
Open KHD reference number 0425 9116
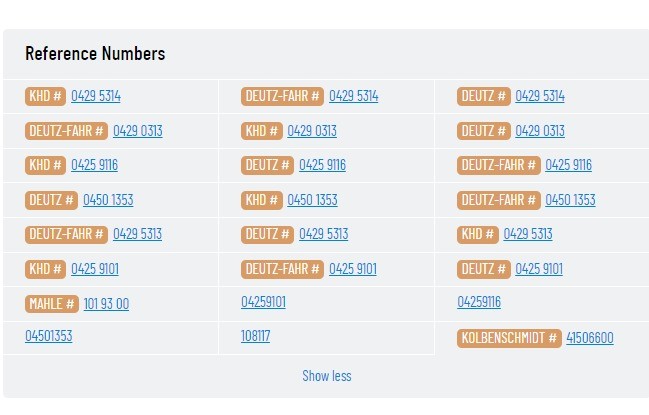94,165
